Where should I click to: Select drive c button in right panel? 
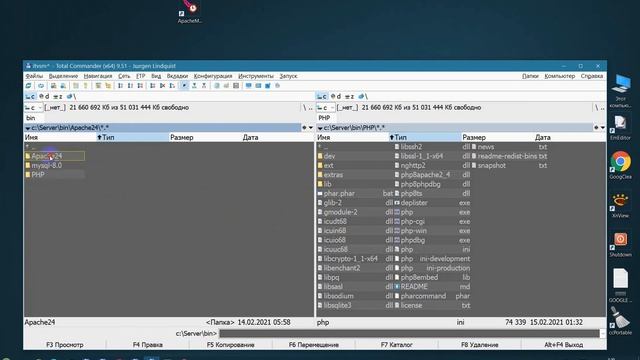click(322, 97)
